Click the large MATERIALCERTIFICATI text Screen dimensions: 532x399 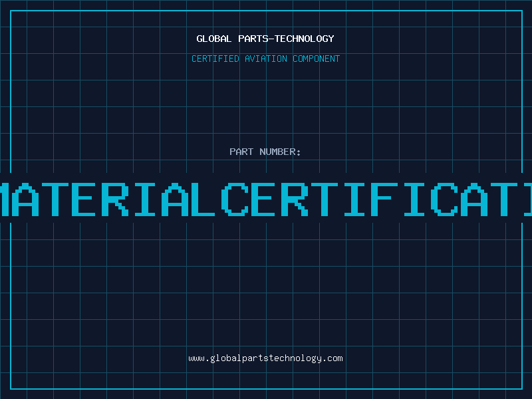[266, 199]
